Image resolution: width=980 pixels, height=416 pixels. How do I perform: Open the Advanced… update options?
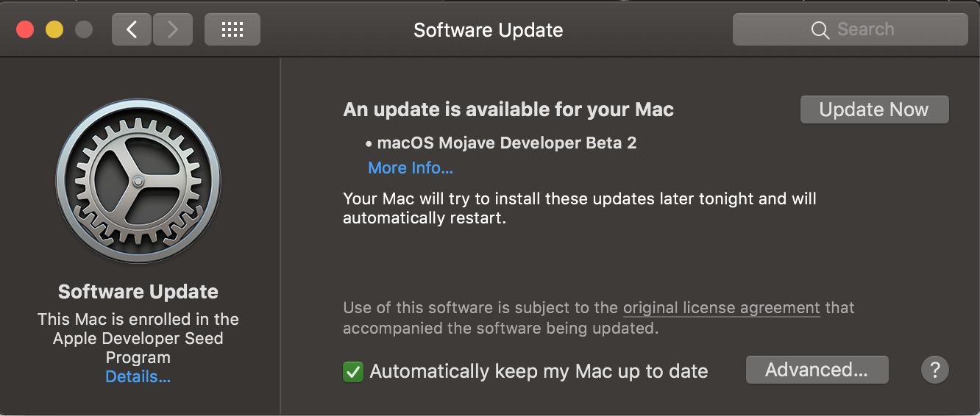(817, 370)
